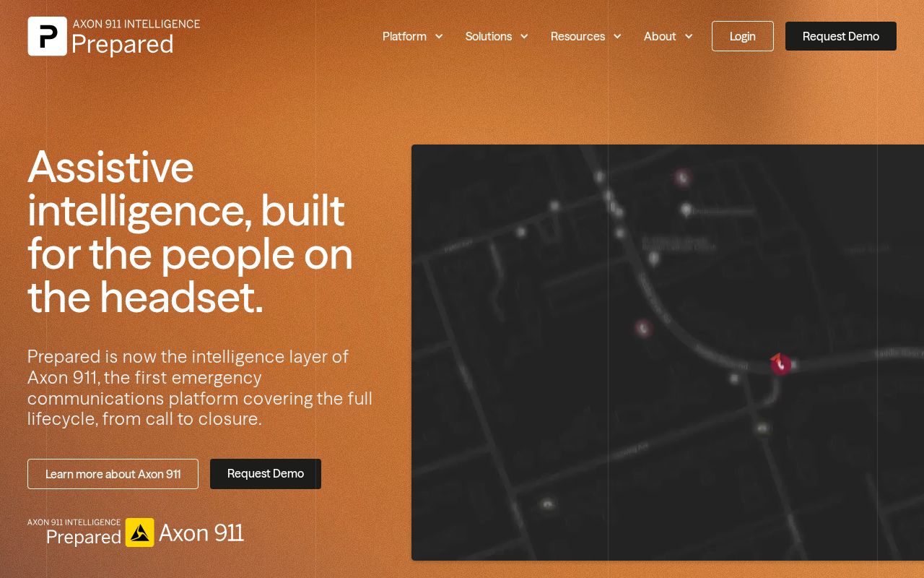924x578 pixels.
Task: Click Learn more about Axon 911
Action: pos(113,474)
